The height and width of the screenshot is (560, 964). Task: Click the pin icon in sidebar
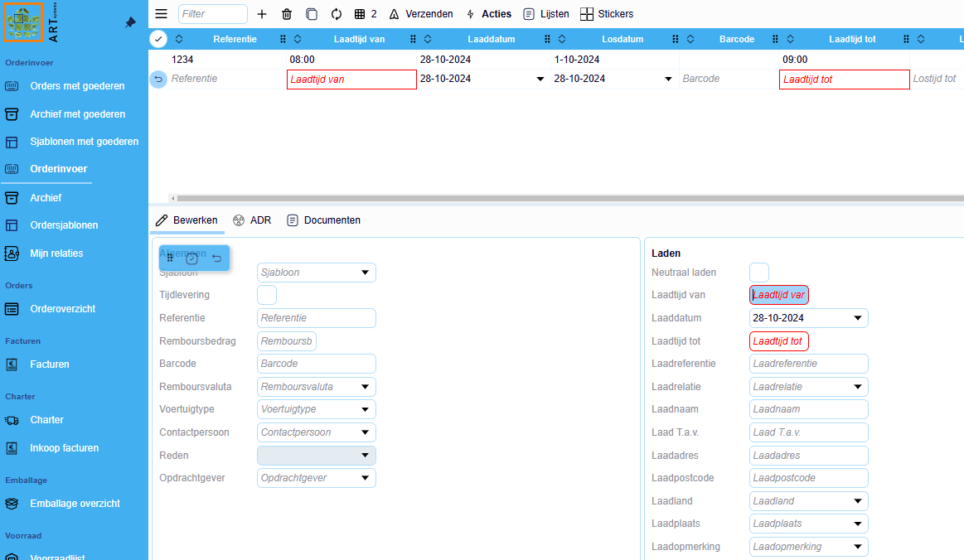130,22
